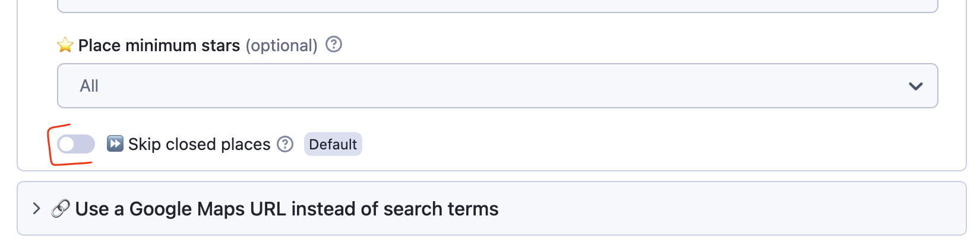980x244 pixels.
Task: Click the down arrow of the stars dropdown
Action: [915, 86]
